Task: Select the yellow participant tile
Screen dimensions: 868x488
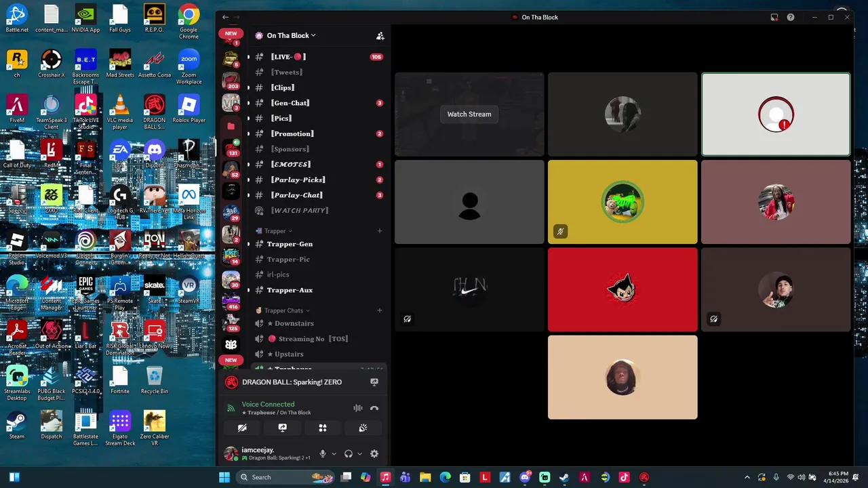Action: pos(623,202)
